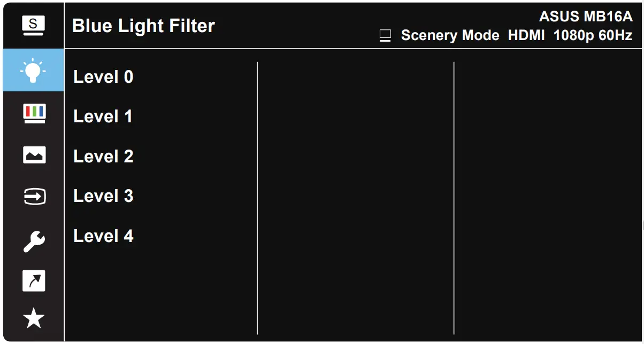Click the Blue Light Filter heading

[x=143, y=26]
